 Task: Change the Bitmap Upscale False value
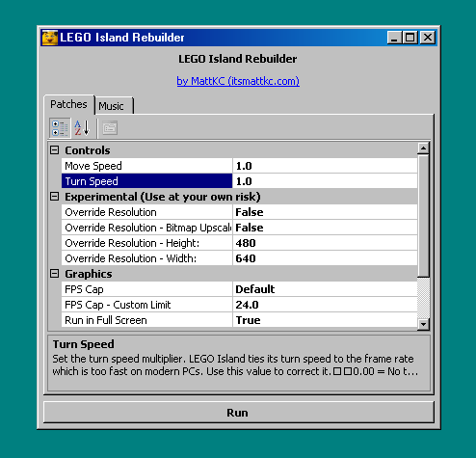[x=325, y=228]
